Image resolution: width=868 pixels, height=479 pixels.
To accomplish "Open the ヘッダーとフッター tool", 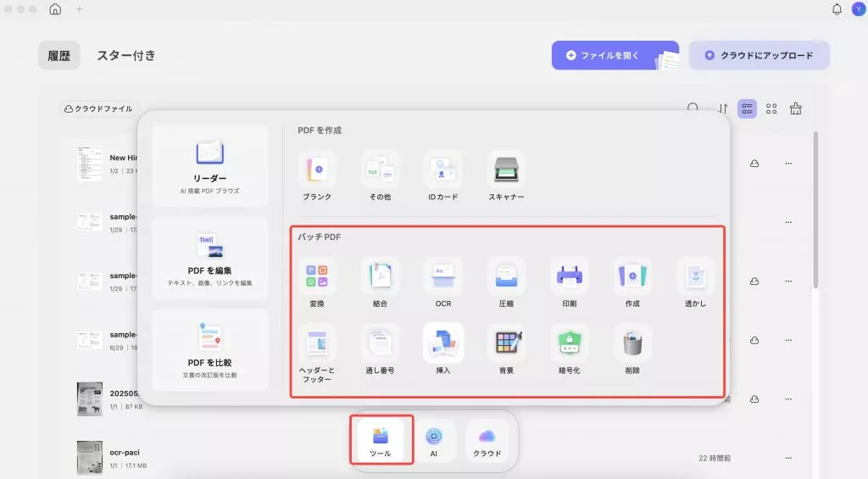I will [317, 354].
